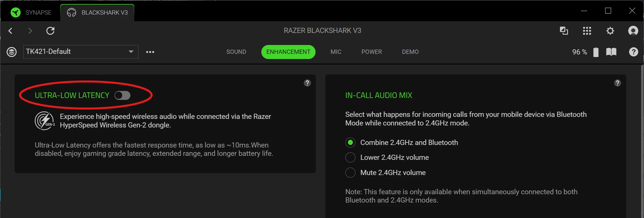
Task: Click the headset icon in BlackShark tab
Action: 71,13
